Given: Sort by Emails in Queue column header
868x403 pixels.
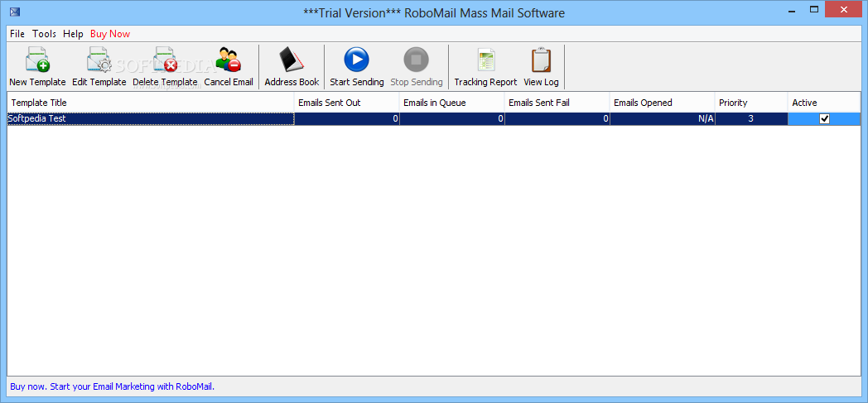Looking at the screenshot, I should (451, 103).
